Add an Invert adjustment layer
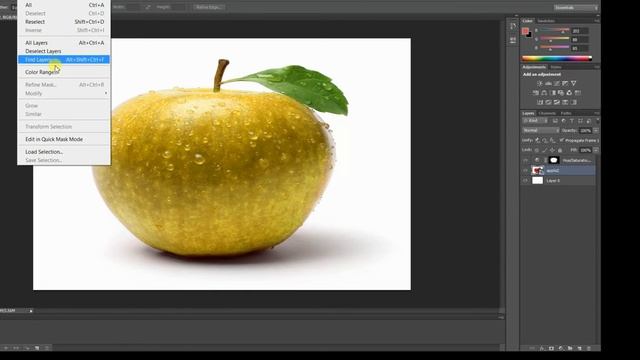This screenshot has height=360, width=640. click(x=540, y=102)
